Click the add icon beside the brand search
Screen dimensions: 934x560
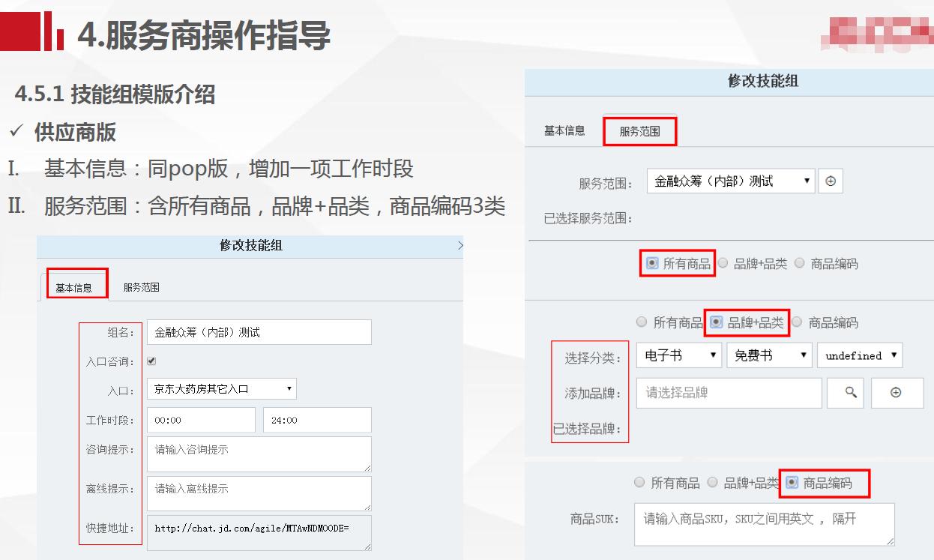pos(897,392)
